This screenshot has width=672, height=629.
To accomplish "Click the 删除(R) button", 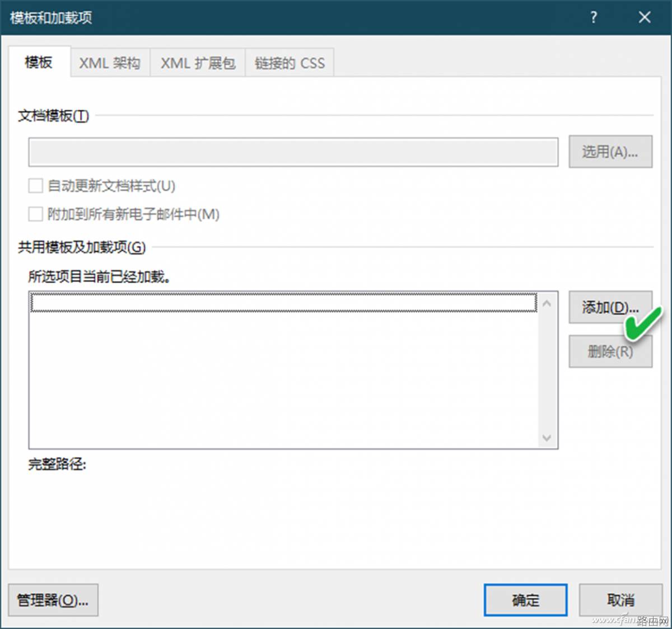I will click(610, 351).
